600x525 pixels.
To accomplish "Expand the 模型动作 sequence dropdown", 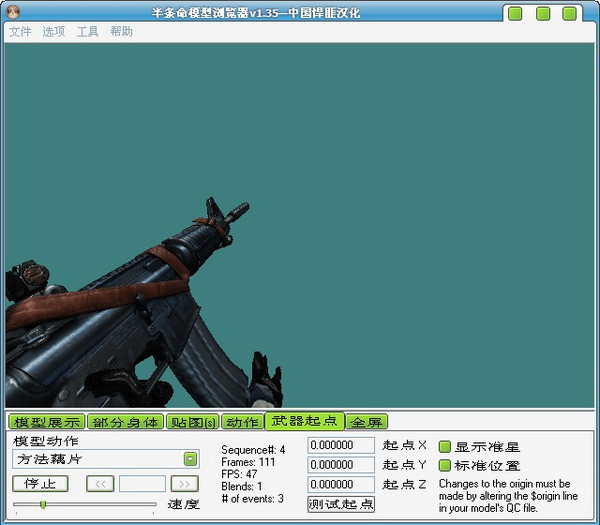I will click(x=190, y=459).
